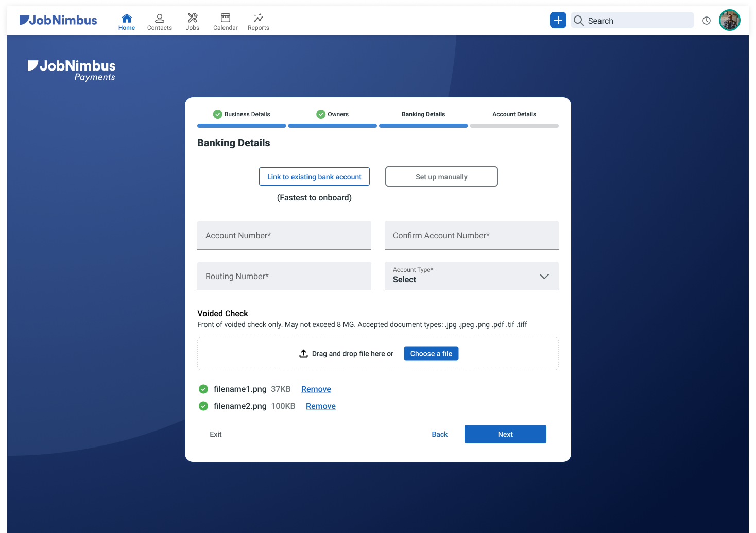756x533 pixels.
Task: Click the upload arrow icon in drop zone
Action: point(304,354)
